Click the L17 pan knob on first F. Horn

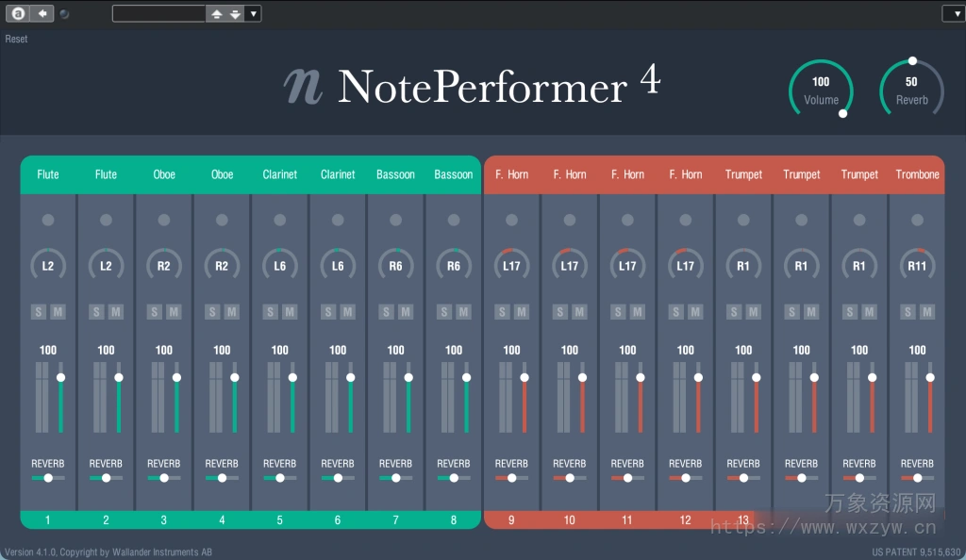coord(511,265)
